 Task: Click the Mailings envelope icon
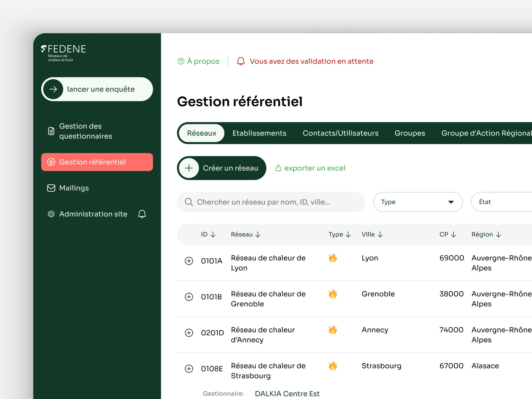pyautogui.click(x=51, y=188)
